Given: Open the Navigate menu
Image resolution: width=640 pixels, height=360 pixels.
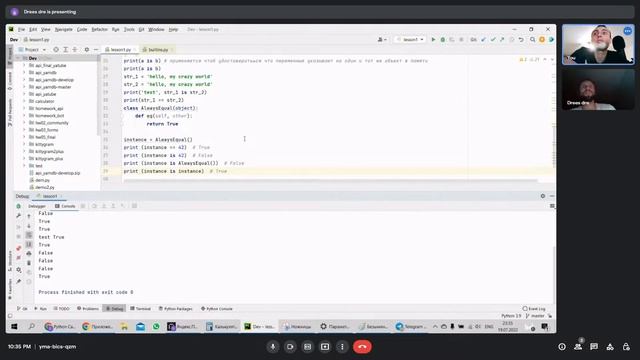Looking at the screenshot, I should pyautogui.click(x=63, y=29).
